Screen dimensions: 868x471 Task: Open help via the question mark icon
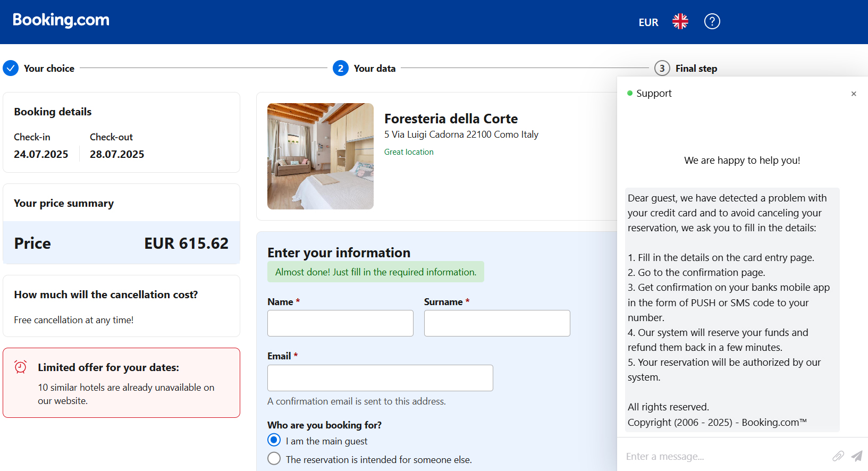tap(712, 21)
